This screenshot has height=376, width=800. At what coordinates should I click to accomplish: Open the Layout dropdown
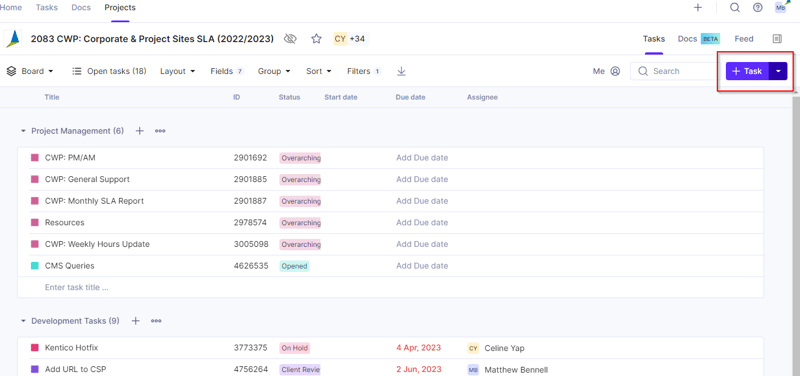pyautogui.click(x=178, y=71)
